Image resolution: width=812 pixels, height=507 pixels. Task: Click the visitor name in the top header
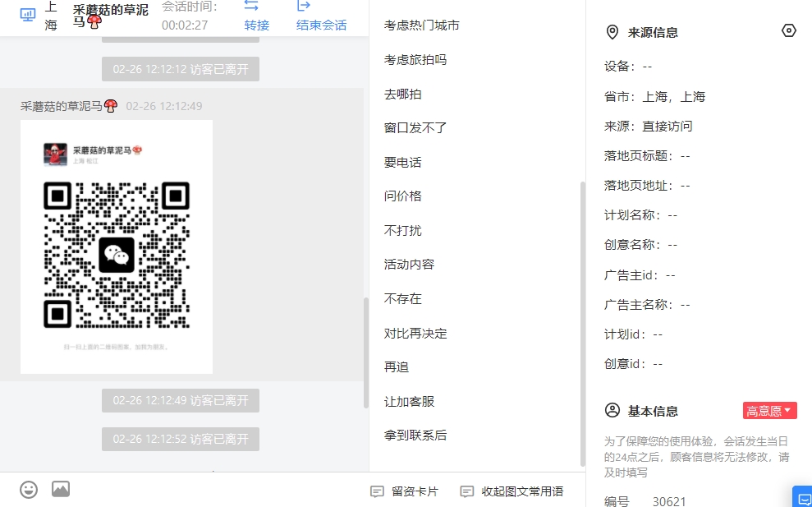click(x=111, y=16)
